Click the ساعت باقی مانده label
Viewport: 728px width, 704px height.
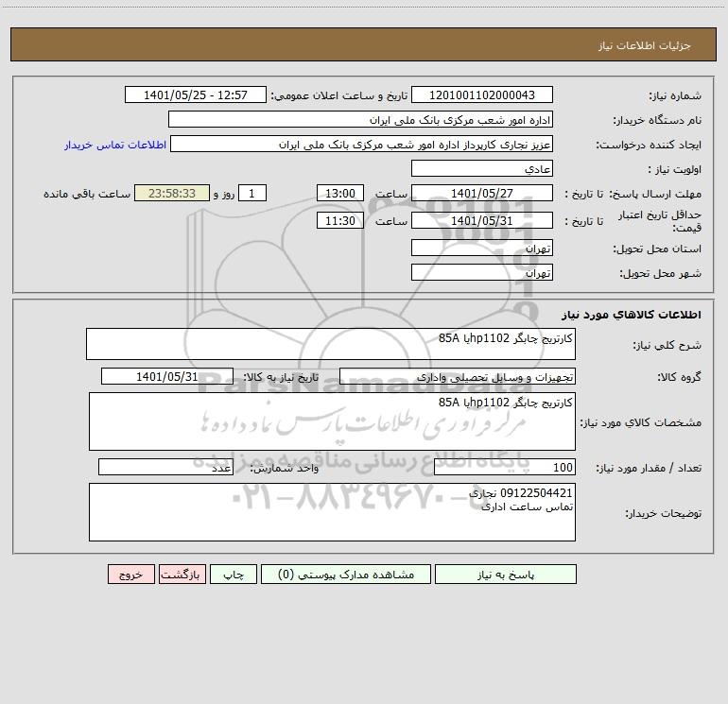coord(87,194)
